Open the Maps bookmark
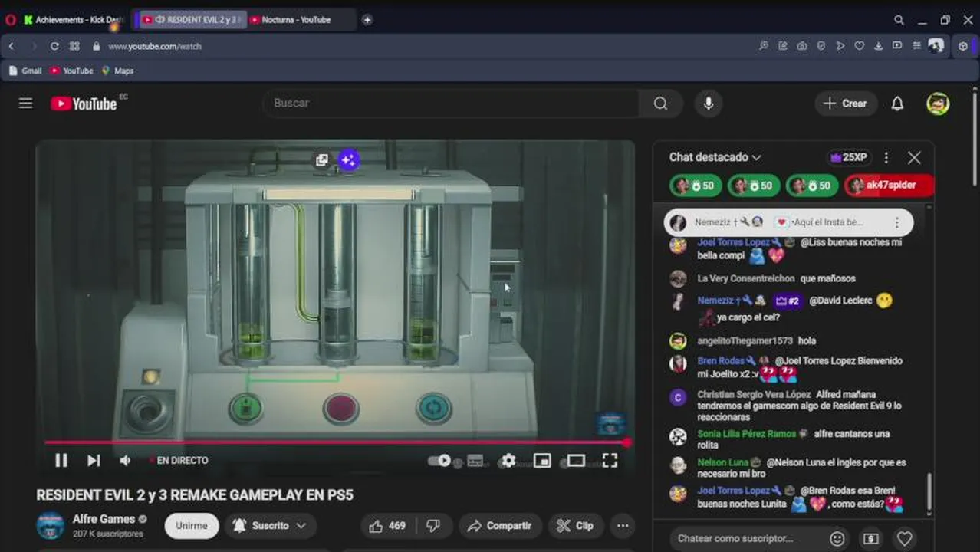Image resolution: width=980 pixels, height=552 pixels. (117, 71)
